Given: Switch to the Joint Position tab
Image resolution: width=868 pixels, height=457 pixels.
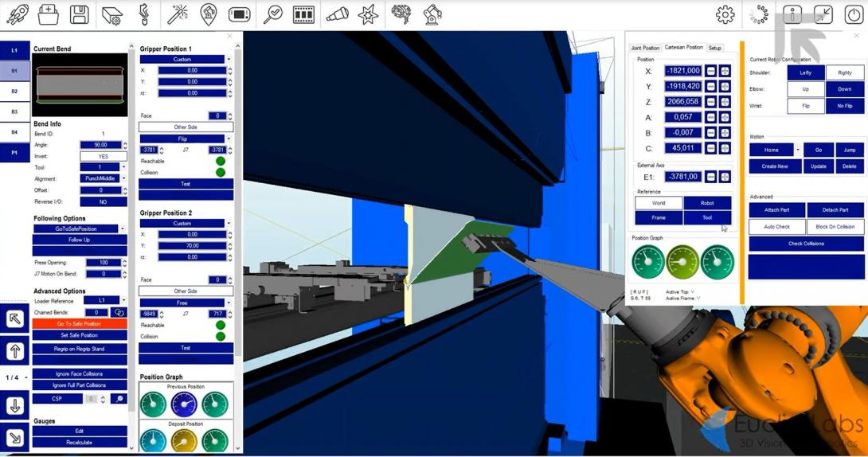Looking at the screenshot, I should point(645,48).
